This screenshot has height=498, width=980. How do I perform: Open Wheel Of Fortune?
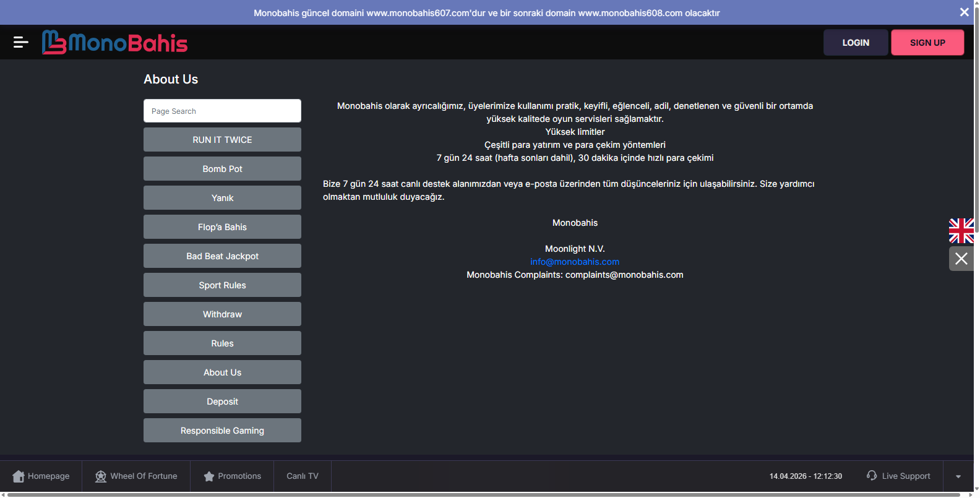136,476
